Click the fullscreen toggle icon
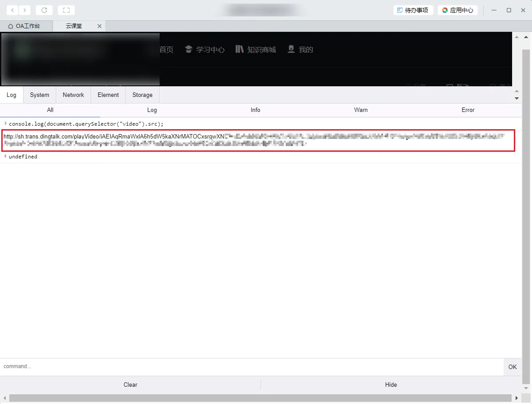532x404 pixels. pyautogui.click(x=66, y=10)
